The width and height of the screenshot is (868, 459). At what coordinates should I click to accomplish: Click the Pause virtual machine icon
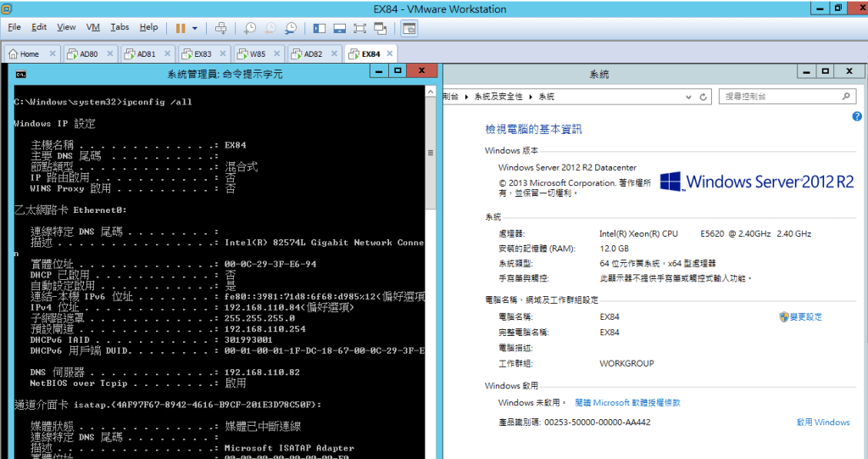[x=181, y=28]
